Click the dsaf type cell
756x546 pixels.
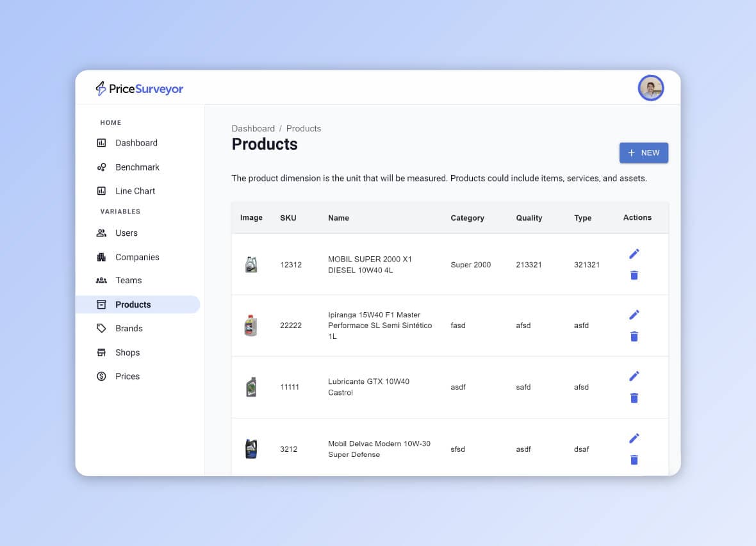click(582, 449)
